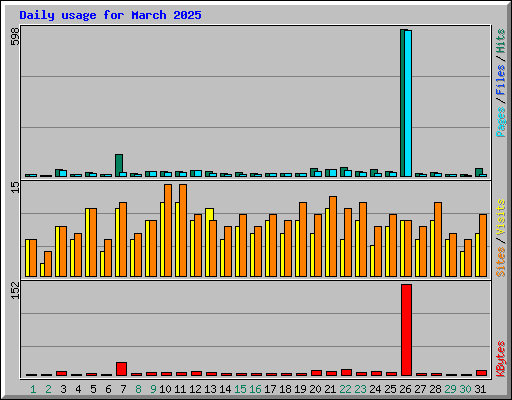Click the orange visits bar for day 11
Image resolution: width=512 pixels, height=400 pixels.
click(x=183, y=230)
